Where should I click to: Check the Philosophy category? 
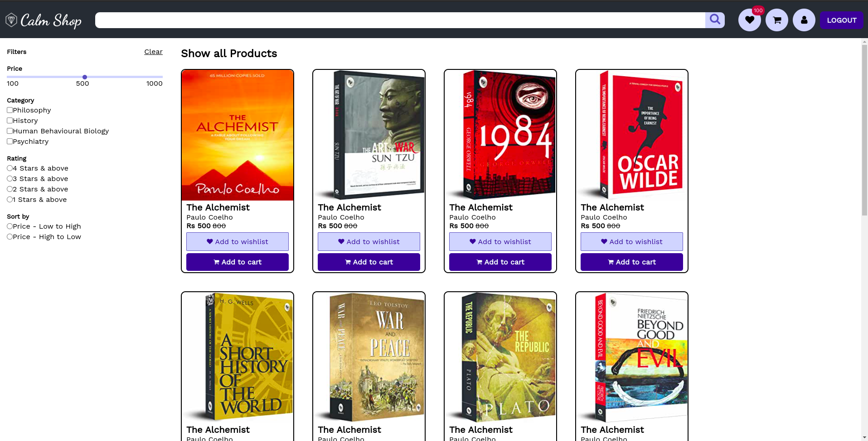[x=10, y=110]
